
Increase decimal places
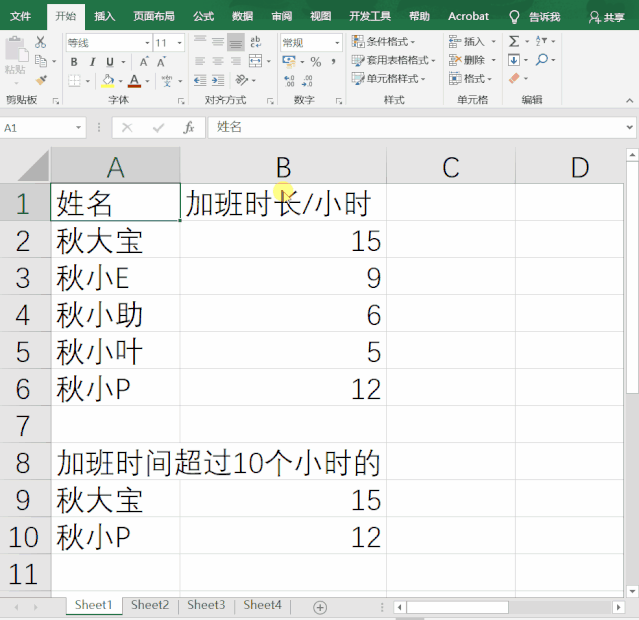289,80
